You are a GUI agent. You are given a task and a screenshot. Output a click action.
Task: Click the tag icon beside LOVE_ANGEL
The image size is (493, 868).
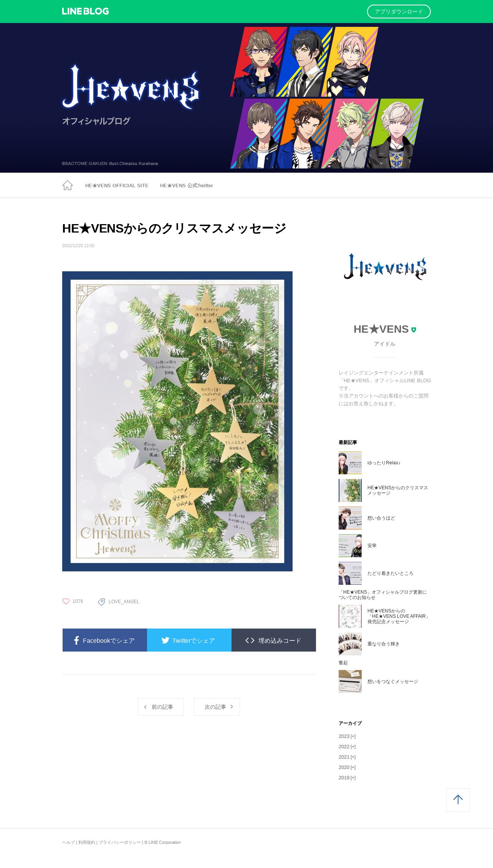coord(101,602)
